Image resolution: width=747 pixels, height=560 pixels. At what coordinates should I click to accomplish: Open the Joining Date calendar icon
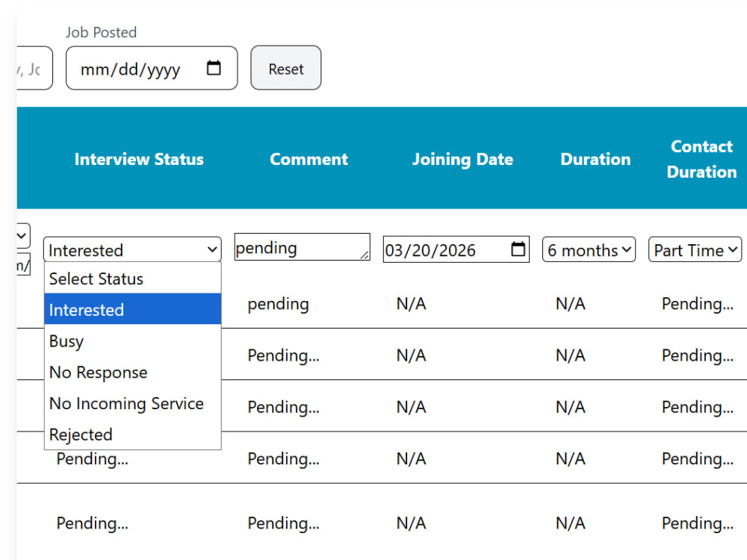[518, 249]
